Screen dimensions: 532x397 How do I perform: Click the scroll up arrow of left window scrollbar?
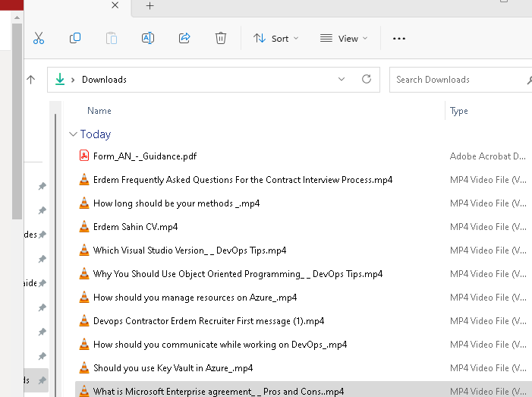pos(17,17)
